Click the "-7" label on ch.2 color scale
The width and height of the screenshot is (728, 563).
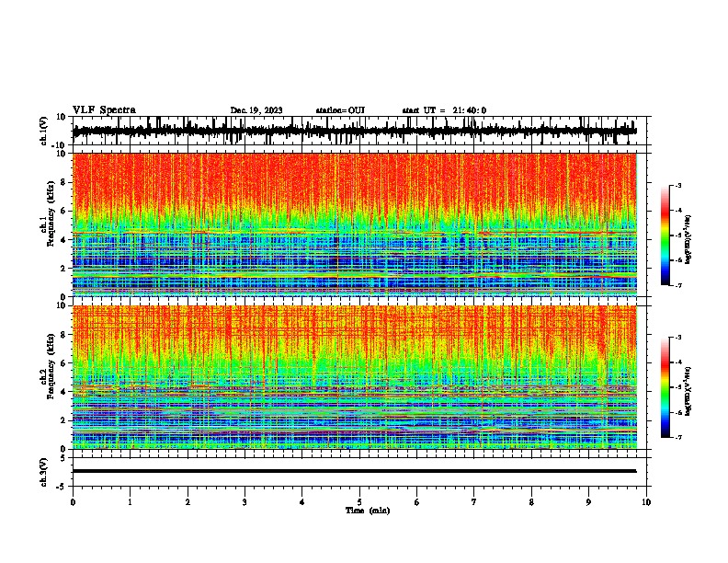click(677, 437)
